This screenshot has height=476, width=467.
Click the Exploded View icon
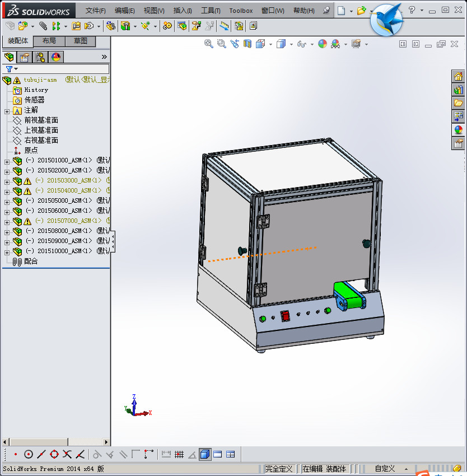(x=196, y=26)
